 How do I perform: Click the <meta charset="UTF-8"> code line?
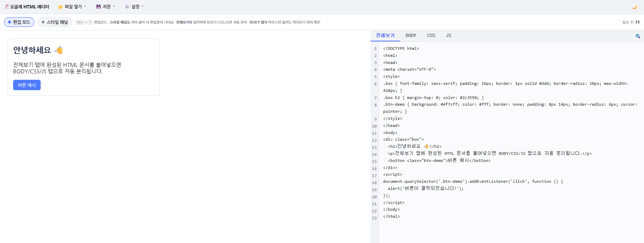409,69
